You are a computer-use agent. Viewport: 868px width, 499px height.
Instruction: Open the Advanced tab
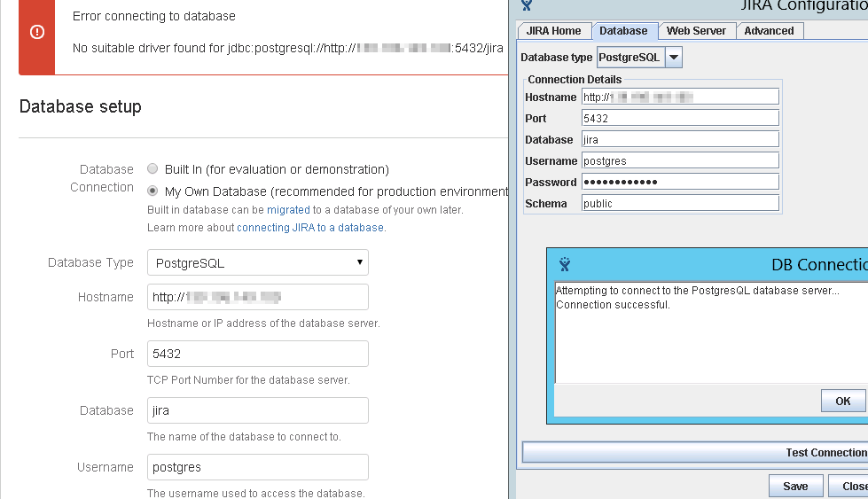[x=769, y=31]
